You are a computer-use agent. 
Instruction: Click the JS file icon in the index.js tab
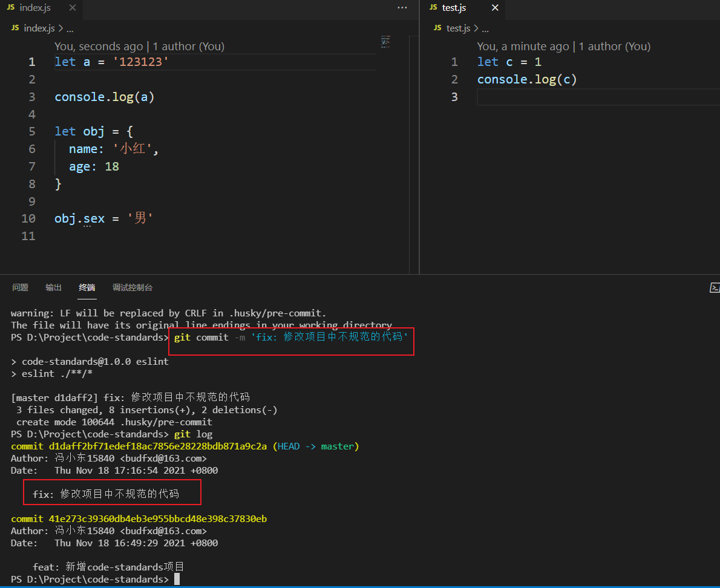[11, 7]
